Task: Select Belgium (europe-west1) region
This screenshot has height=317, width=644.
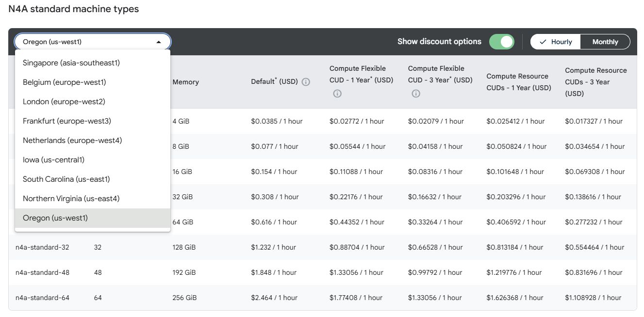Action: pyautogui.click(x=64, y=82)
